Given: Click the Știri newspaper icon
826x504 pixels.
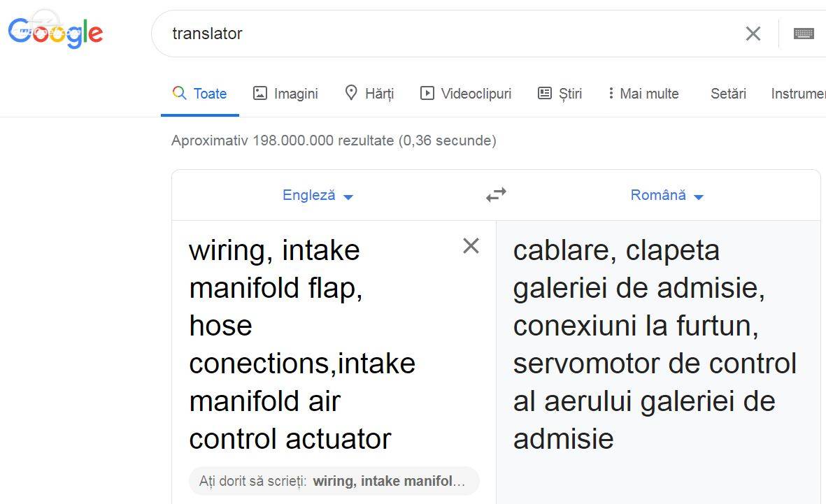Looking at the screenshot, I should [x=545, y=93].
